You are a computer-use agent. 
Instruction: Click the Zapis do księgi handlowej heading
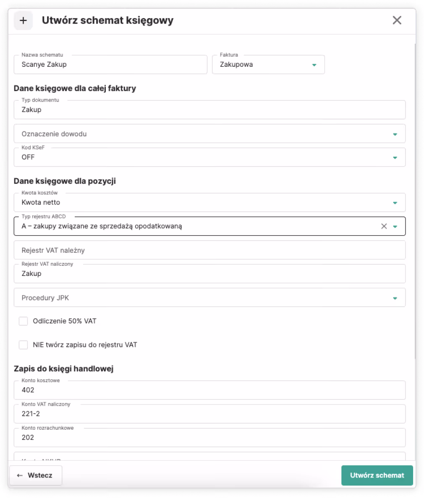(64, 369)
